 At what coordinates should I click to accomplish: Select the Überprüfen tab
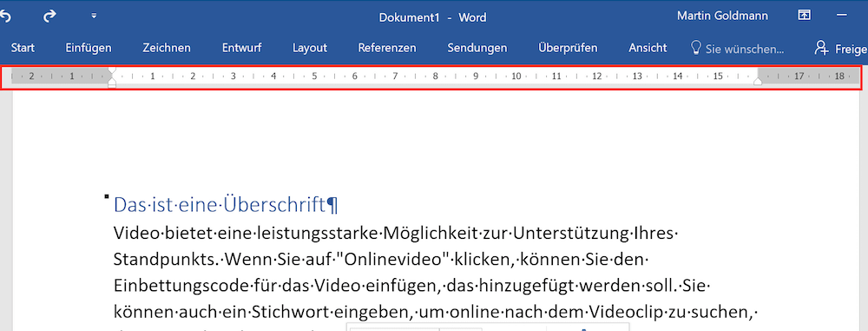(x=568, y=49)
